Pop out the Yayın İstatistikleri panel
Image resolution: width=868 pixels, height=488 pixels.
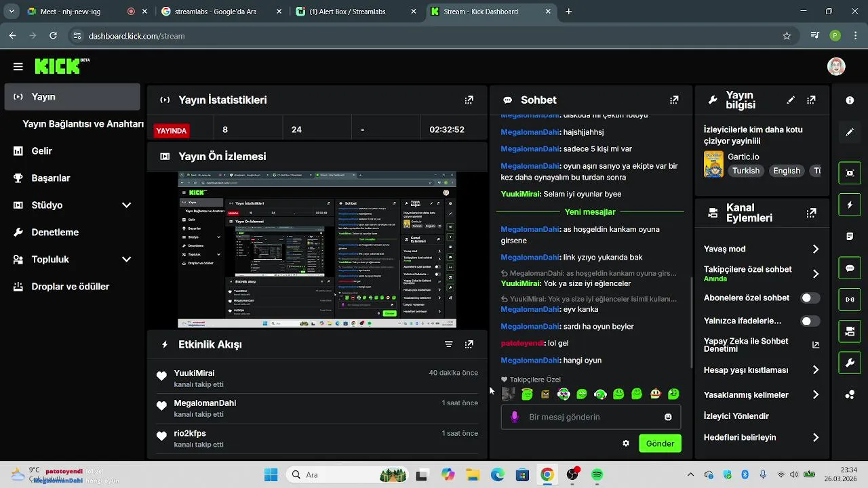(x=469, y=100)
